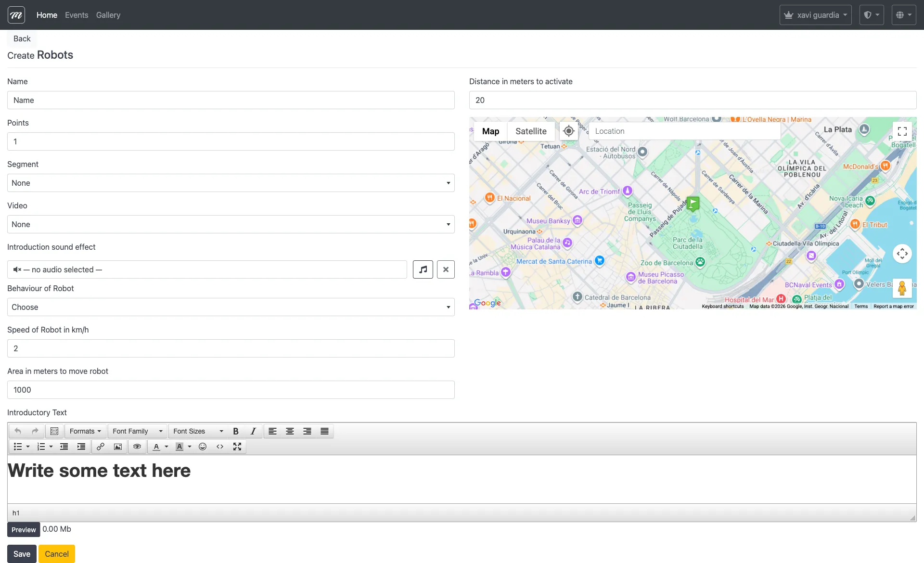Open the Behaviour of Robot dropdown
924x563 pixels.
(x=231, y=307)
